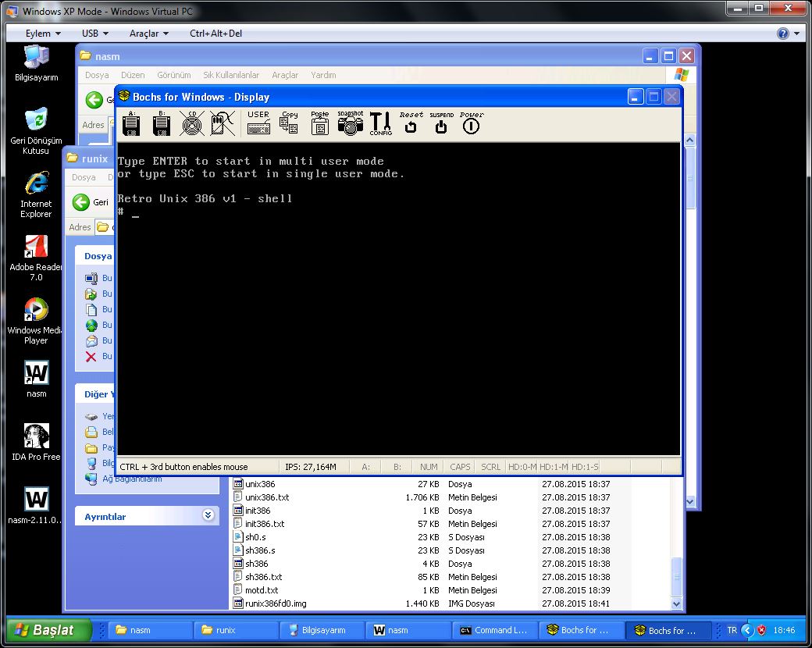The height and width of the screenshot is (648, 812).
Task: Click the NUM indicator in Bochs status bar
Action: [429, 467]
